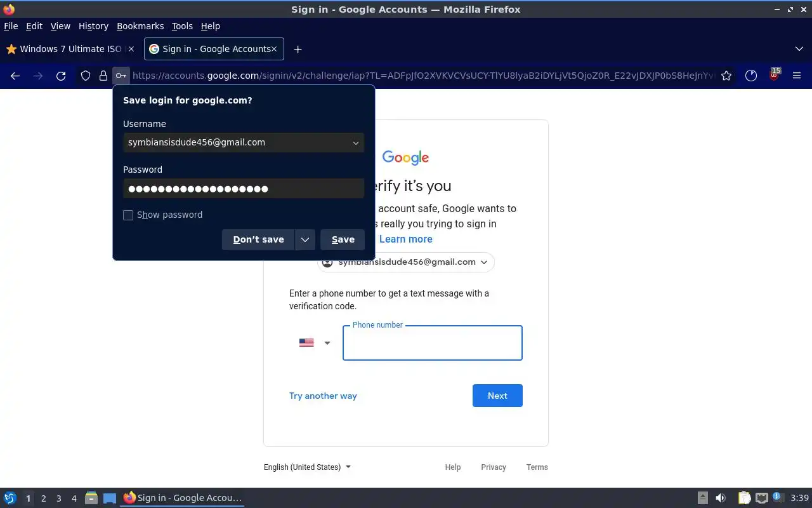
Task: Open the Terms footer link
Action: tap(537, 467)
